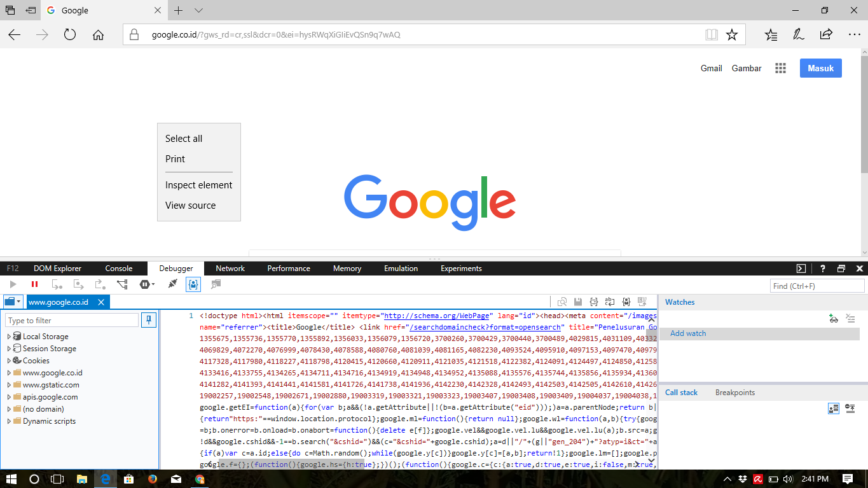Click the Gmail link
The height and width of the screenshot is (488, 868).
click(712, 68)
